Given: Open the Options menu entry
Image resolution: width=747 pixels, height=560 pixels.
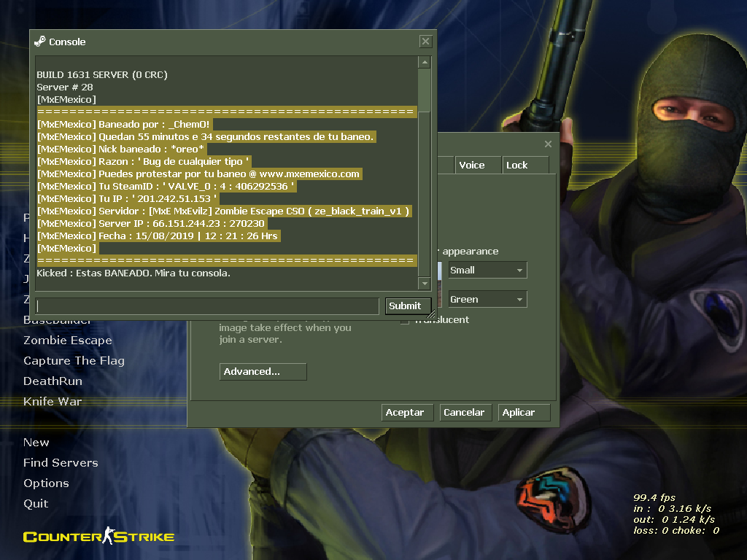Looking at the screenshot, I should tap(46, 483).
